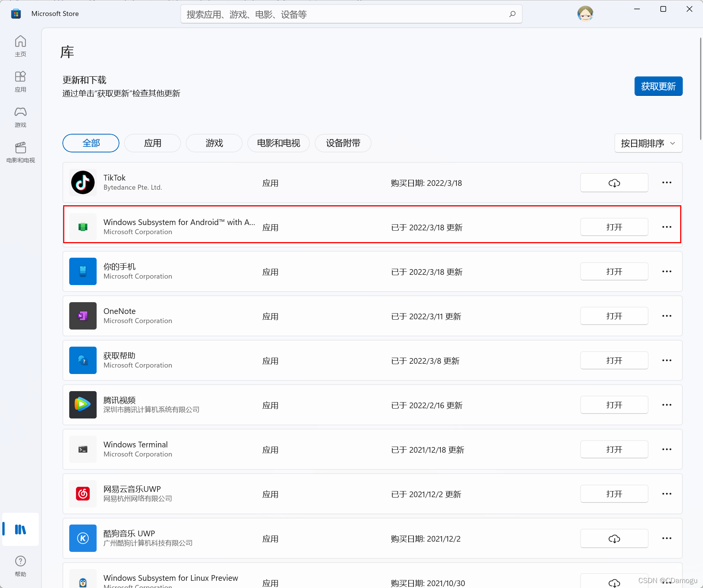Click 购买日期: 2021/12/2 text
703x588 pixels.
426,539
